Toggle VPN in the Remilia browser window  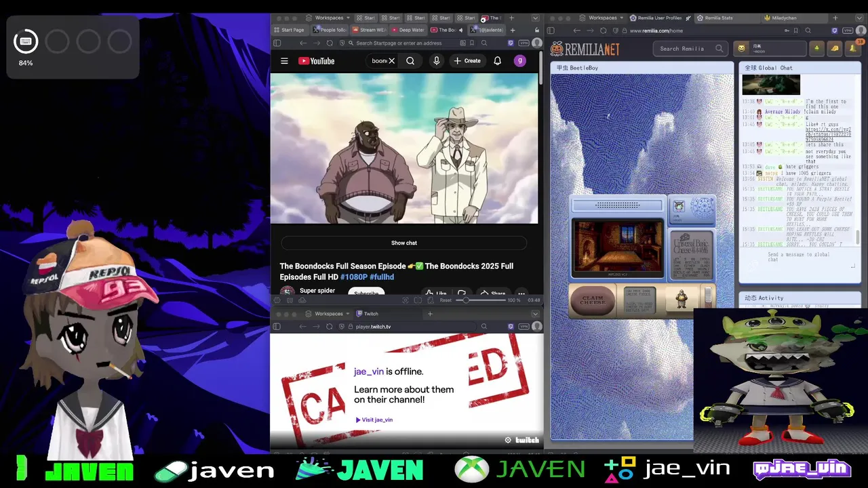(x=847, y=30)
